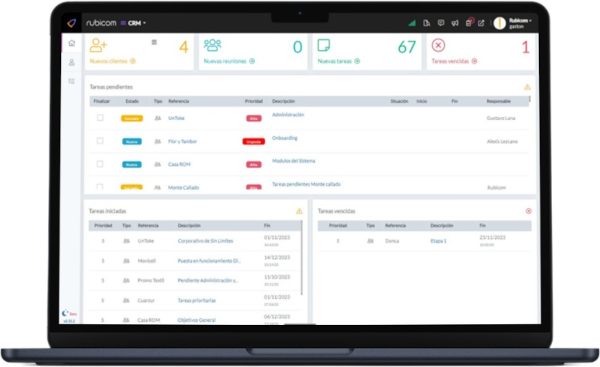
Task: Click the Tareas iniciadas table scrollbar
Action: (302, 258)
